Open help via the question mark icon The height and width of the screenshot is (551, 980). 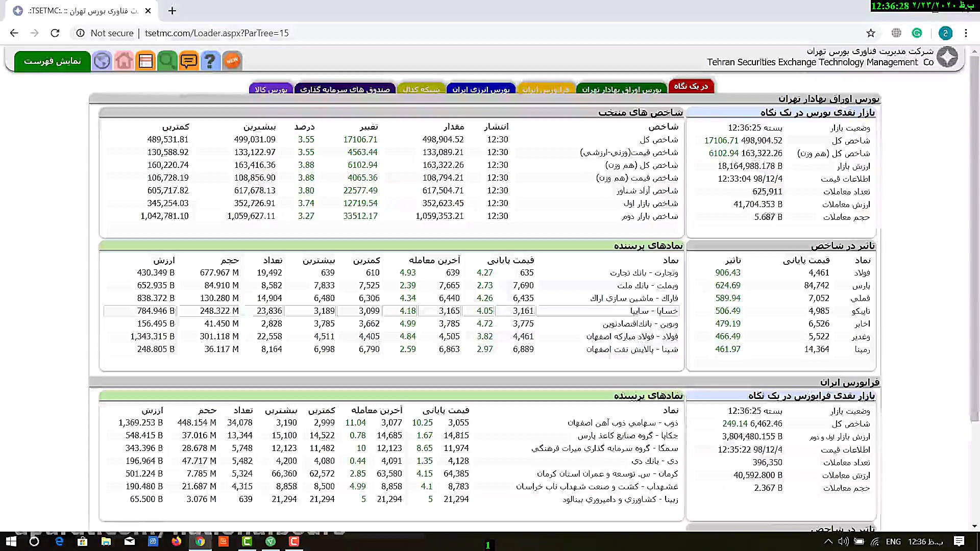(x=210, y=61)
